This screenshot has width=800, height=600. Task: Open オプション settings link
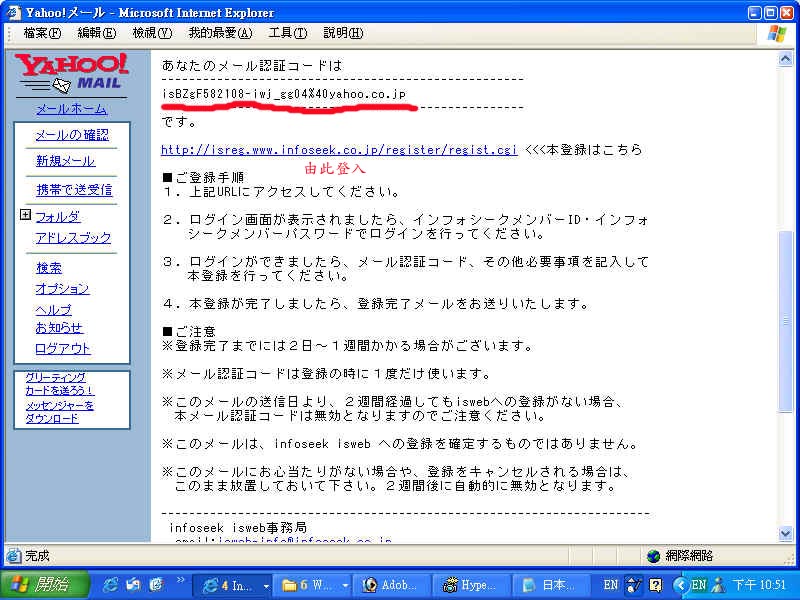point(62,289)
